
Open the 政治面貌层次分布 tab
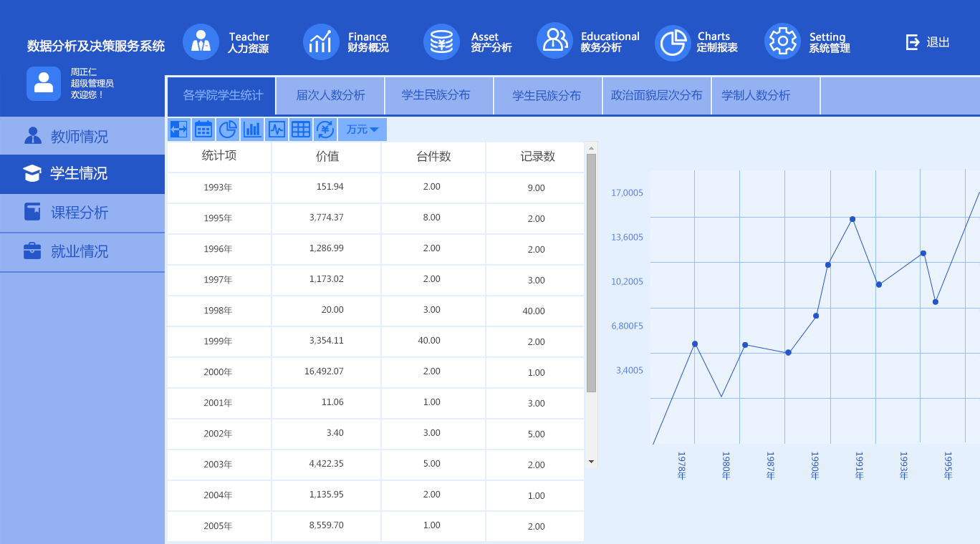tap(656, 96)
